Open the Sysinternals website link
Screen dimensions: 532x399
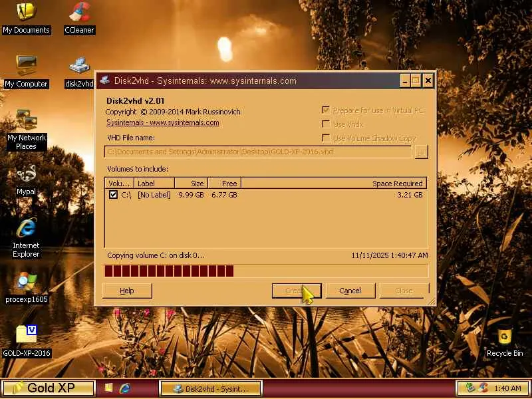tap(162, 122)
